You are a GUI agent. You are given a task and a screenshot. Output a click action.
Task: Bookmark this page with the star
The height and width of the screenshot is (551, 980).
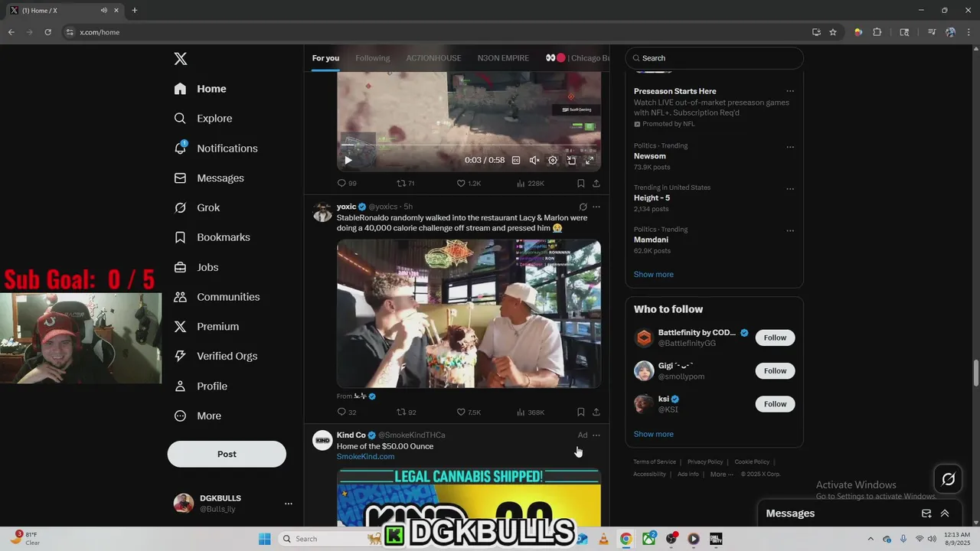833,32
